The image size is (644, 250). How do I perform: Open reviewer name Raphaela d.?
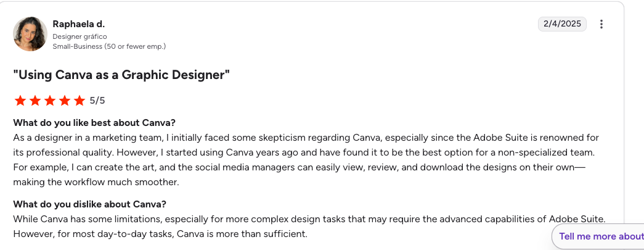tap(78, 24)
